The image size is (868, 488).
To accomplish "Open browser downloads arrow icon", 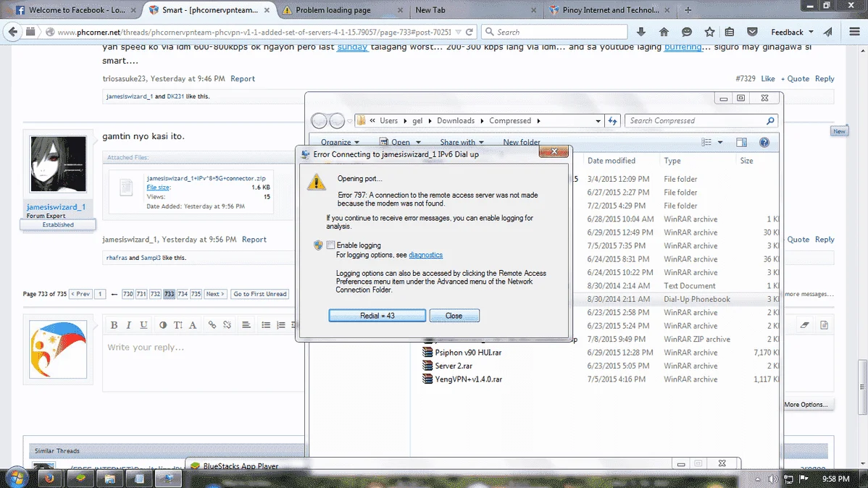I will pyautogui.click(x=641, y=32).
